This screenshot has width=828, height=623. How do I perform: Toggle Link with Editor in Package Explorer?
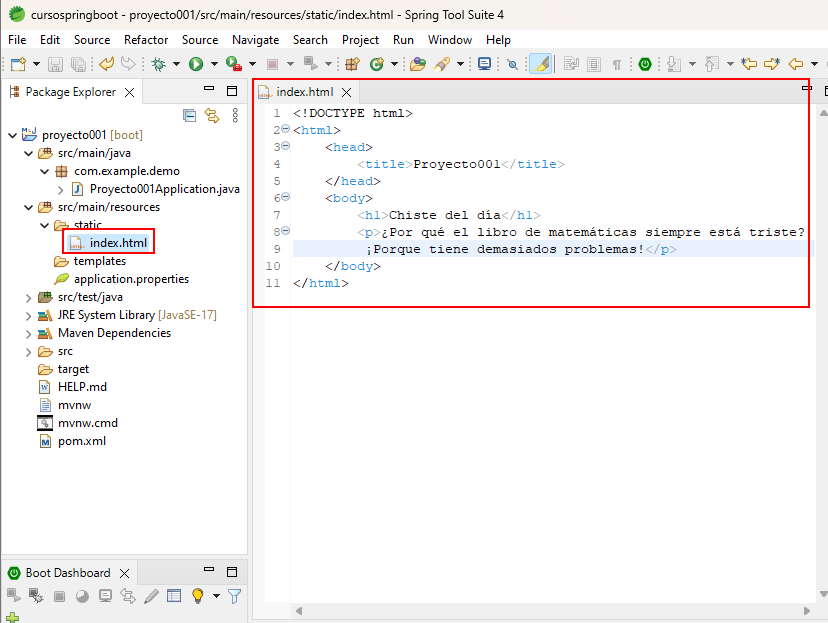[212, 115]
